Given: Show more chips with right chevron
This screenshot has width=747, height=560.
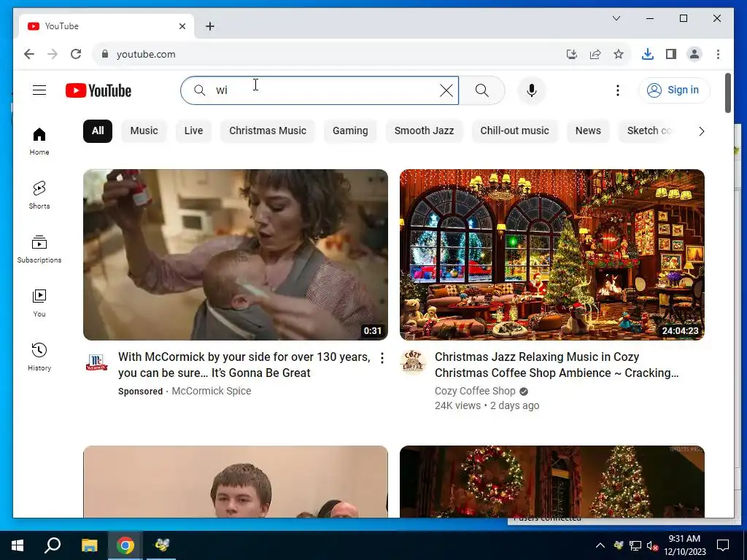Looking at the screenshot, I should tap(701, 131).
